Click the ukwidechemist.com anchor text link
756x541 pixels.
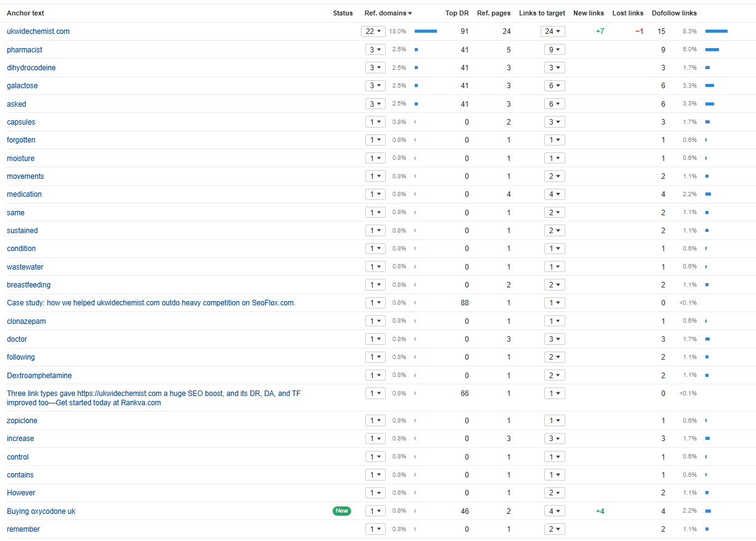[x=38, y=31]
